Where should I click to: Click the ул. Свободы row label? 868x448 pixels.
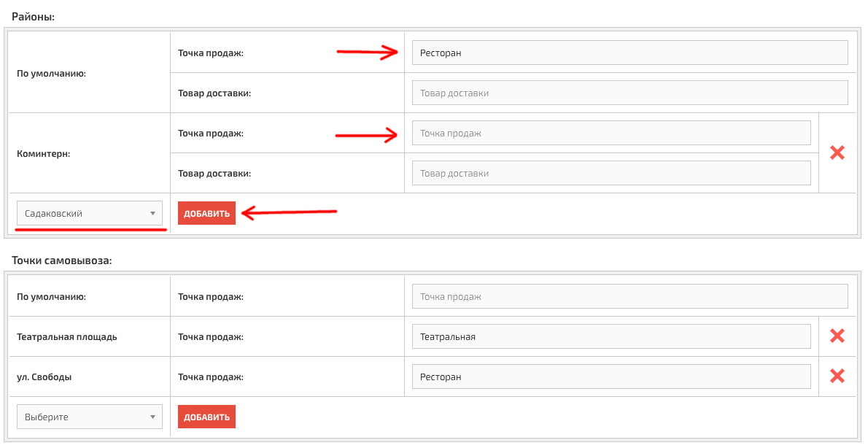coord(44,377)
